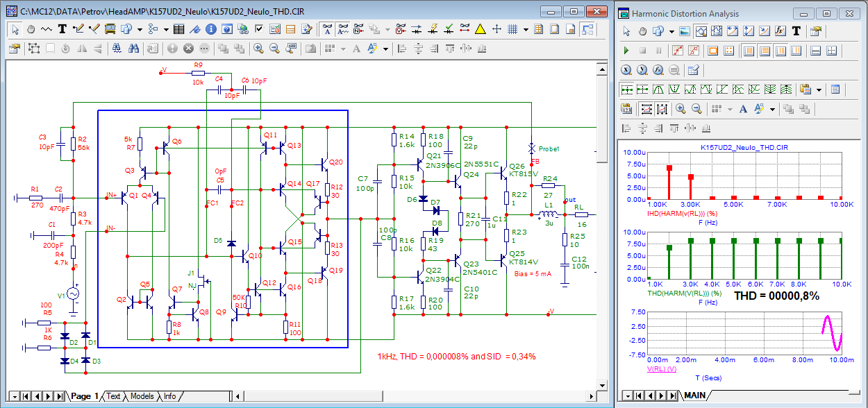This screenshot has height=408, width=868.
Task: Switch to the Models tab
Action: (x=142, y=396)
